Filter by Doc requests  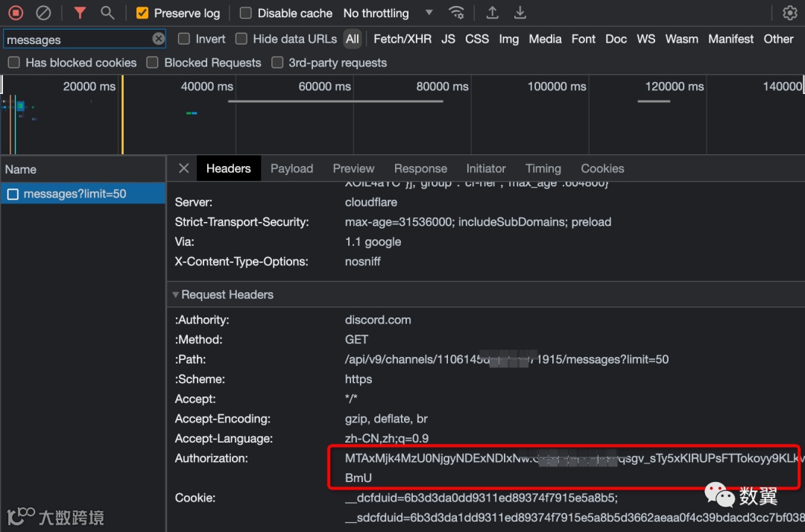(616, 39)
